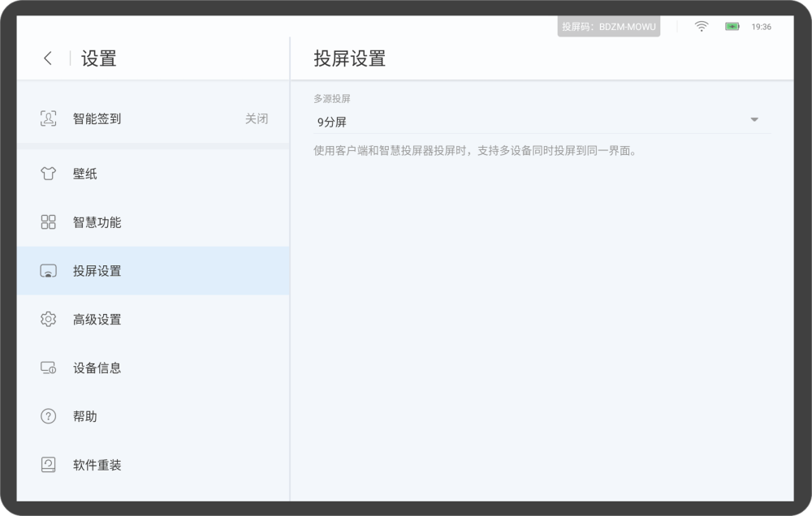Click the 关闭 label next to 智能签到
812x516 pixels.
point(256,118)
